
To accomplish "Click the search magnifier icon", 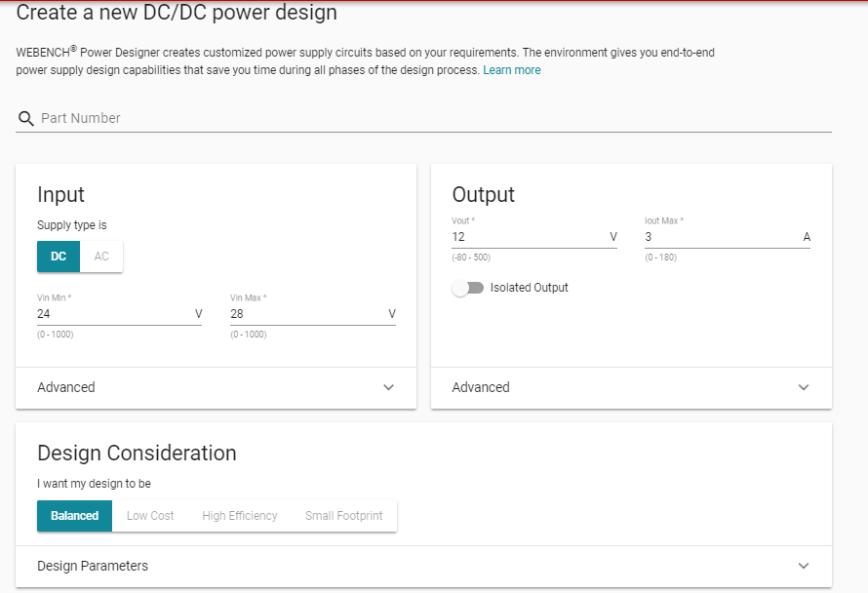I will [x=26, y=118].
